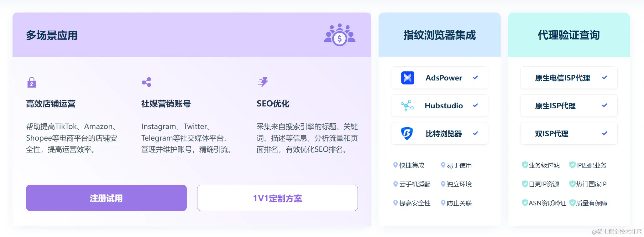Click the 代理验证查询 heading
Image resolution: width=644 pixels, height=237 pixels.
point(569,35)
